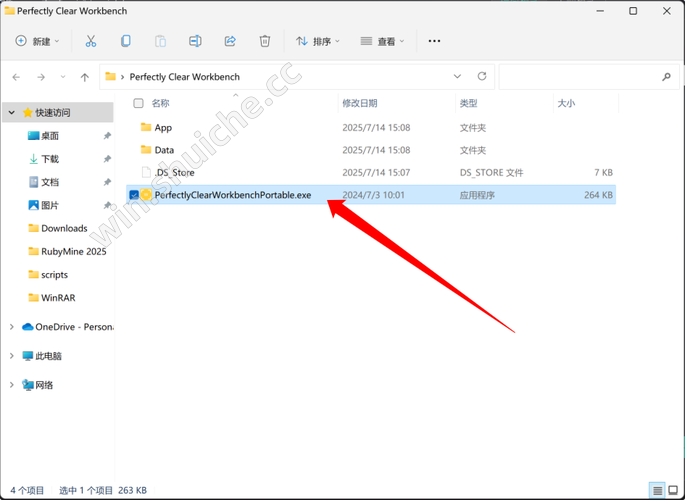This screenshot has width=685, height=500.
Task: Click the pin icon beside 图片
Action: click(107, 205)
